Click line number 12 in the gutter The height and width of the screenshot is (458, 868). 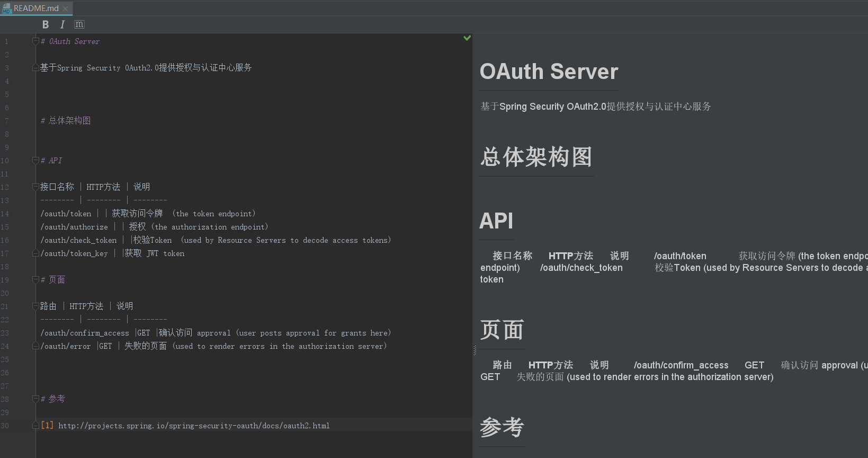(x=5, y=187)
